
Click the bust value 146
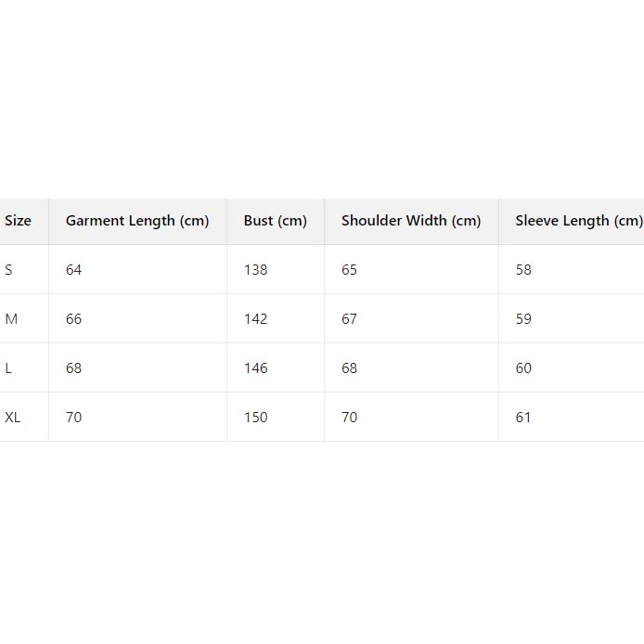coord(256,368)
